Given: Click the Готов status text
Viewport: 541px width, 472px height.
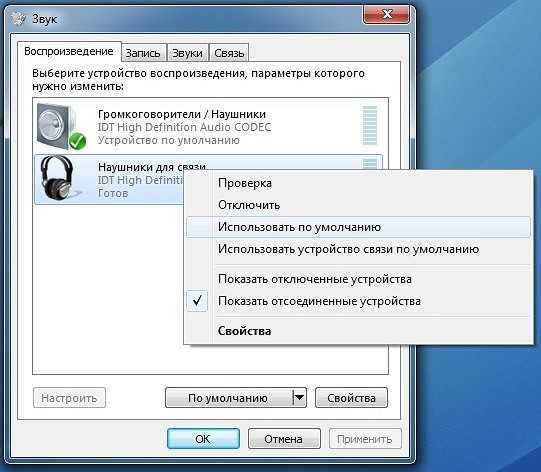Looking at the screenshot, I should coord(113,193).
